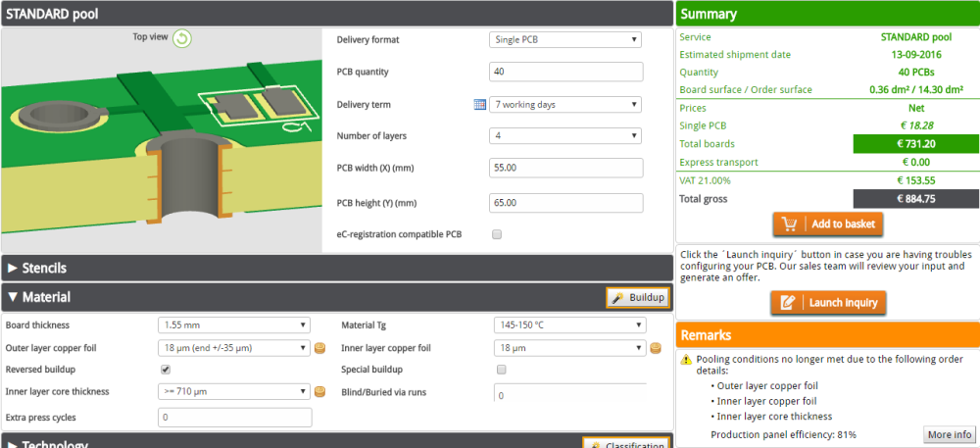This screenshot has height=448, width=980.
Task: Click coin icon beside inner layer core thickness
Action: [x=319, y=392]
